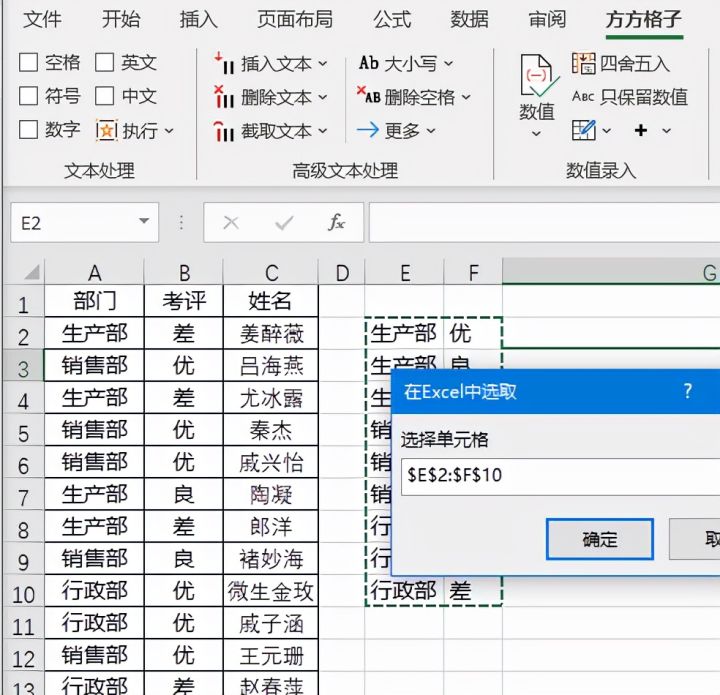720x695 pixels.
Task: Click the question mark help icon in dialog
Action: point(687,391)
